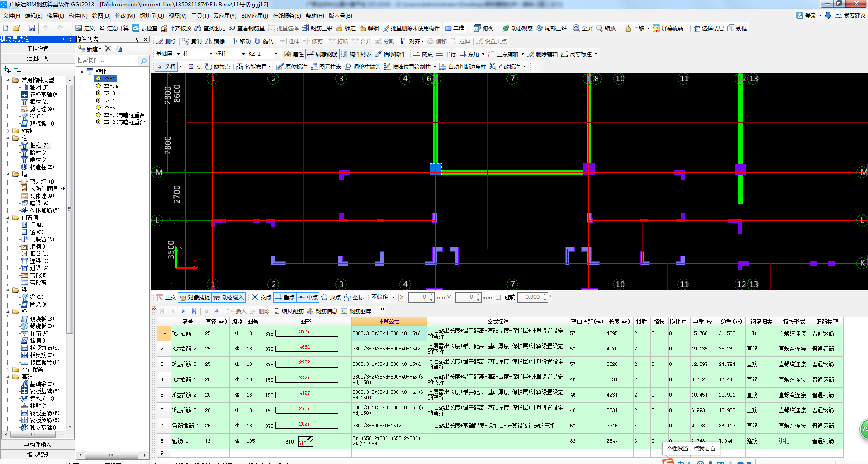Screen dimensions: 868x464
Task: Click the search icon in component list
Action: [144, 61]
